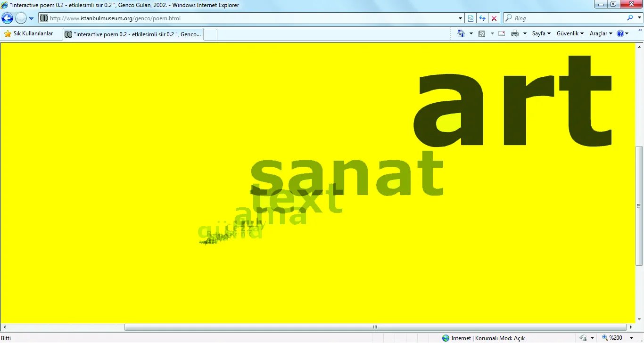The image size is (644, 343).
Task: Go back with the Back arrow button
Action: (x=7, y=18)
